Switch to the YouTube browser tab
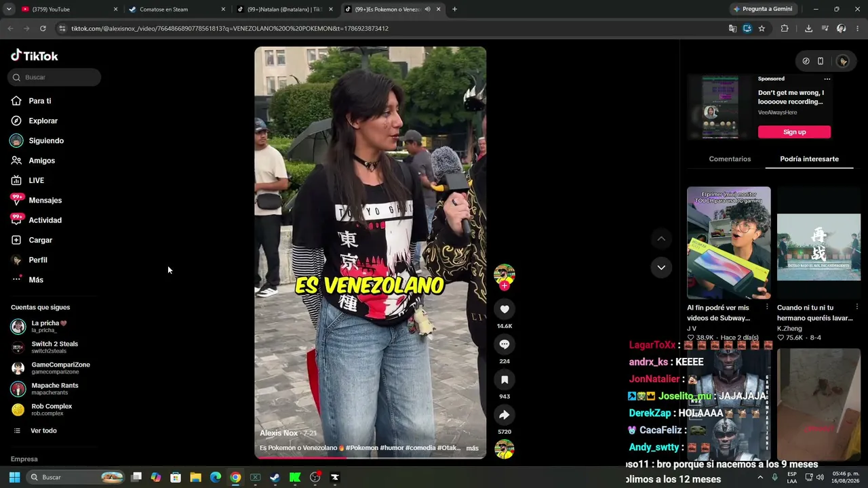 point(69,9)
